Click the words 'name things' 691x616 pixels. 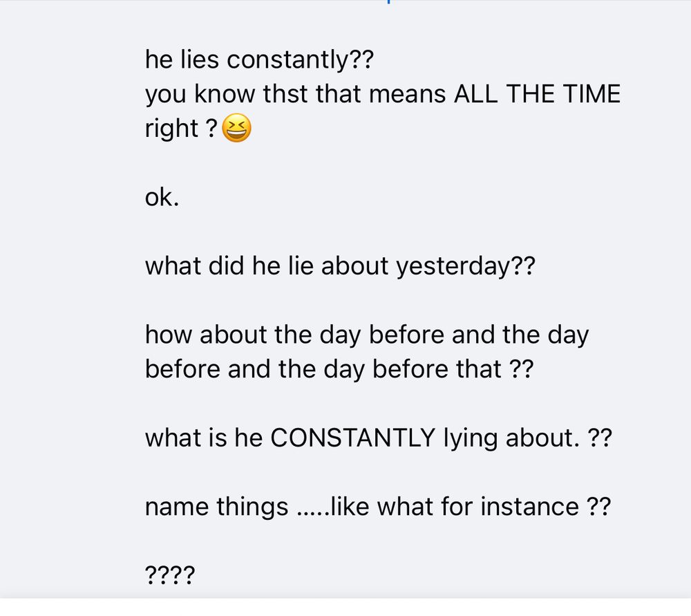click(217, 507)
